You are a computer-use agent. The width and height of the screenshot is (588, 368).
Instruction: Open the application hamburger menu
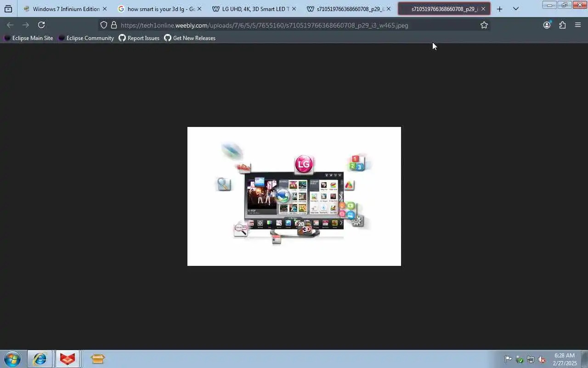point(578,25)
